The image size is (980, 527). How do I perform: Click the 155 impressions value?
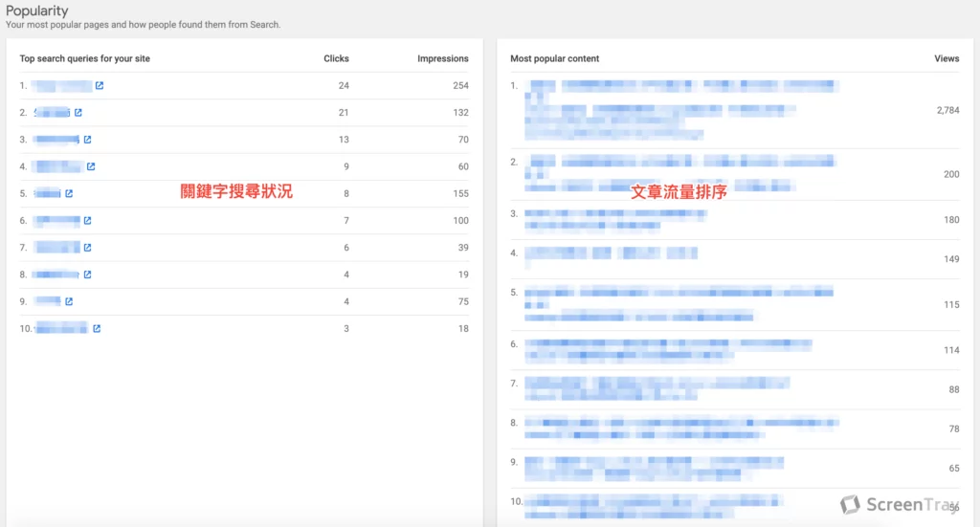(x=460, y=193)
